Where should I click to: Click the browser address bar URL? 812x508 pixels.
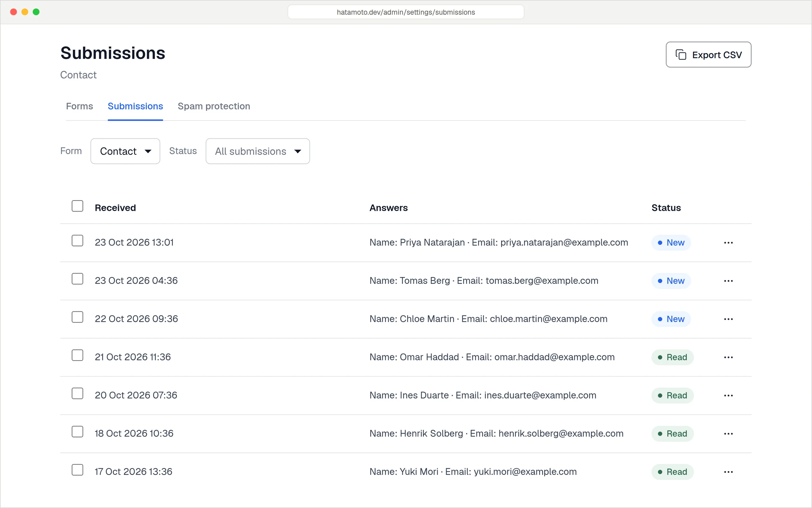click(406, 12)
